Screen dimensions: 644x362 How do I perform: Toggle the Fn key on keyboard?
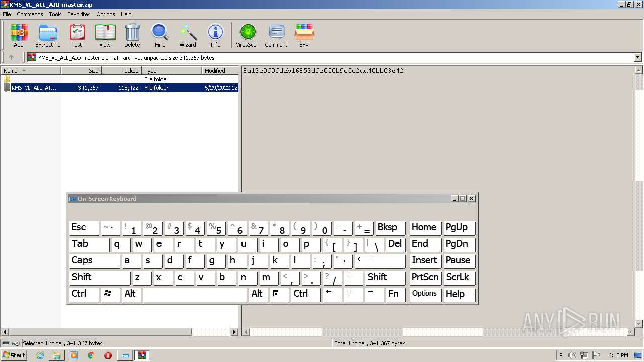(395, 294)
